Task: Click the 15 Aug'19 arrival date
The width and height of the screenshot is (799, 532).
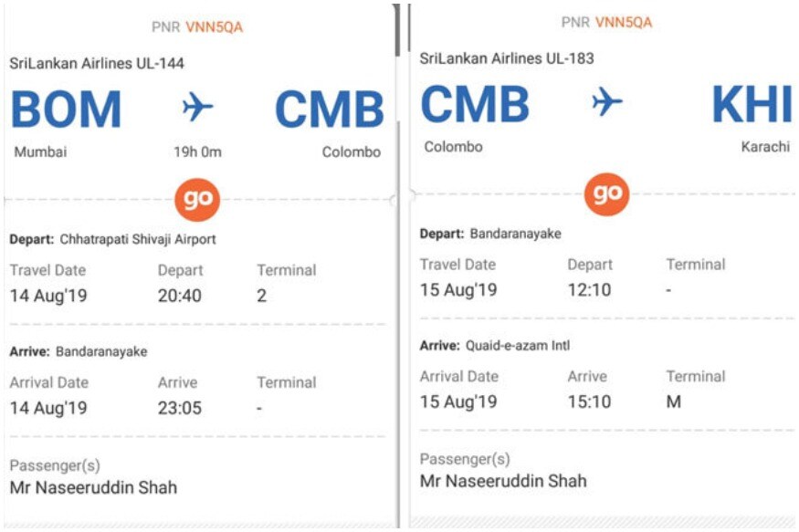Action: (458, 402)
